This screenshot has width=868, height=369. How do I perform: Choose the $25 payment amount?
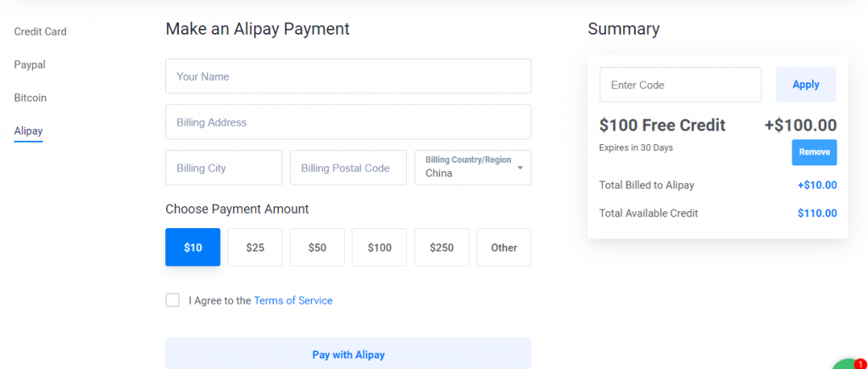tap(255, 248)
